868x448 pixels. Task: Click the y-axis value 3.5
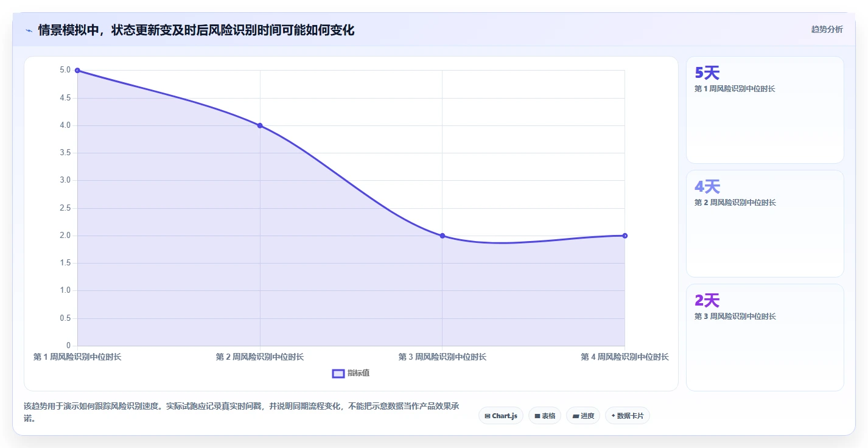pos(65,153)
